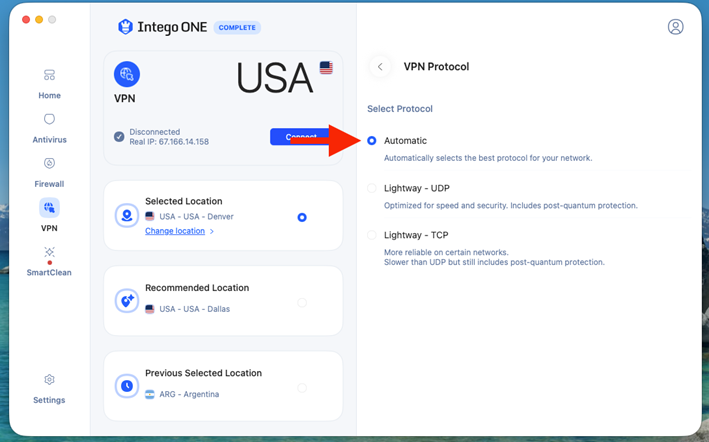Click the Selected Location pin icon
Image resolution: width=709 pixels, height=442 pixels.
(127, 216)
